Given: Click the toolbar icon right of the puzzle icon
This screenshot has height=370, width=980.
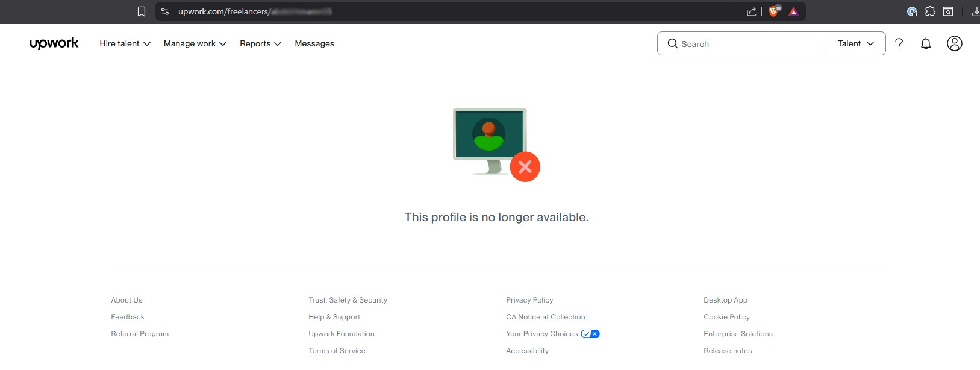Looking at the screenshot, I should coord(948,11).
